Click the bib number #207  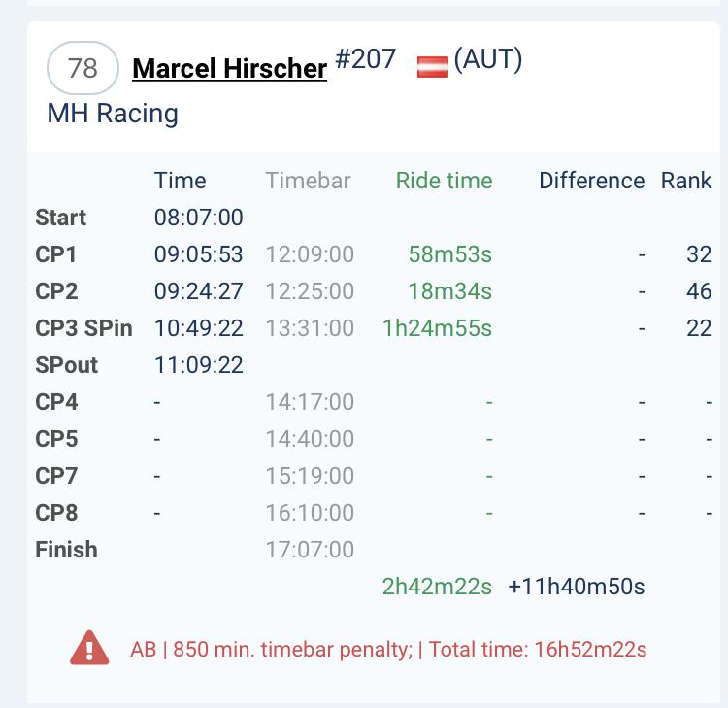[366, 58]
